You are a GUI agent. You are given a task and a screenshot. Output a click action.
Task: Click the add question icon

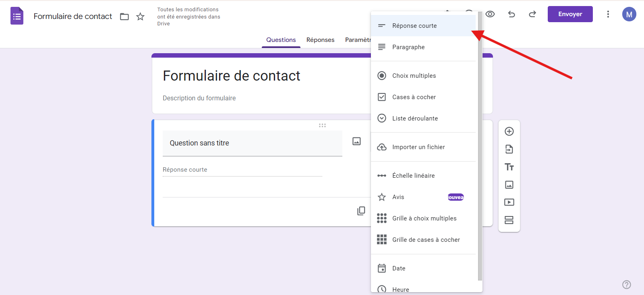pyautogui.click(x=509, y=131)
